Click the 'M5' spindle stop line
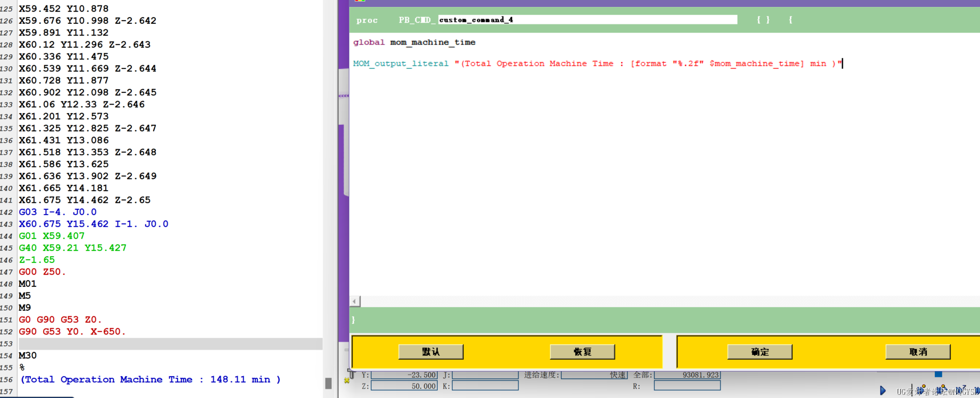The height and width of the screenshot is (398, 980). [24, 295]
